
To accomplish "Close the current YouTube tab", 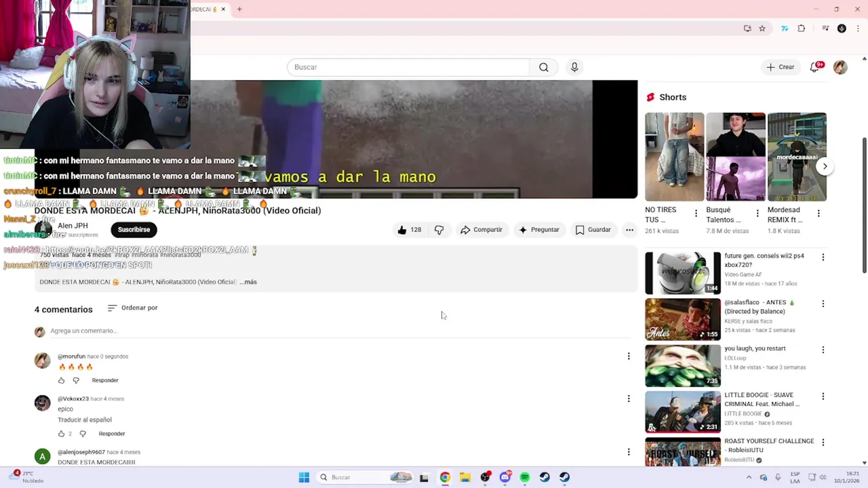I will pyautogui.click(x=222, y=9).
